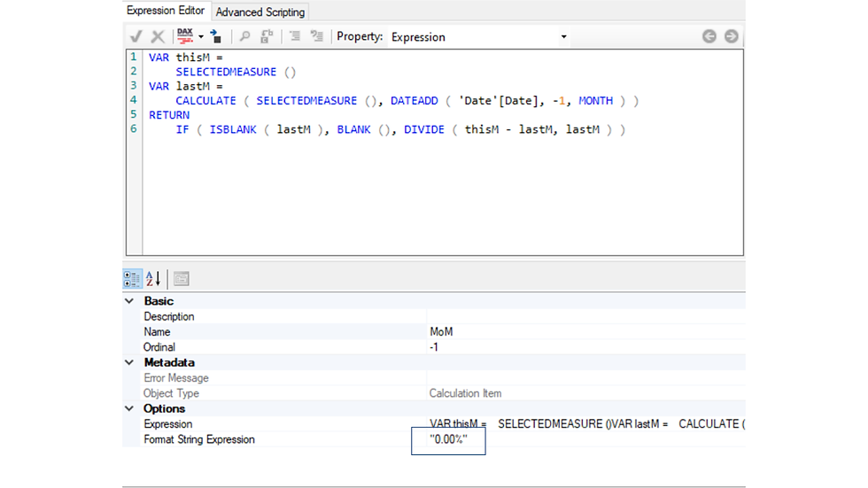Open DAX formatter options arrow
The width and height of the screenshot is (868, 488).
pos(201,37)
